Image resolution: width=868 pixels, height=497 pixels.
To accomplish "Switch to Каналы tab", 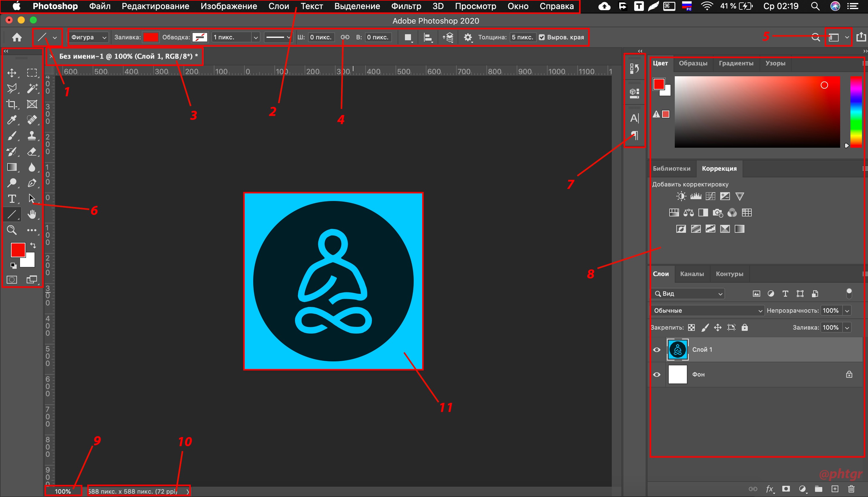I will click(x=691, y=274).
